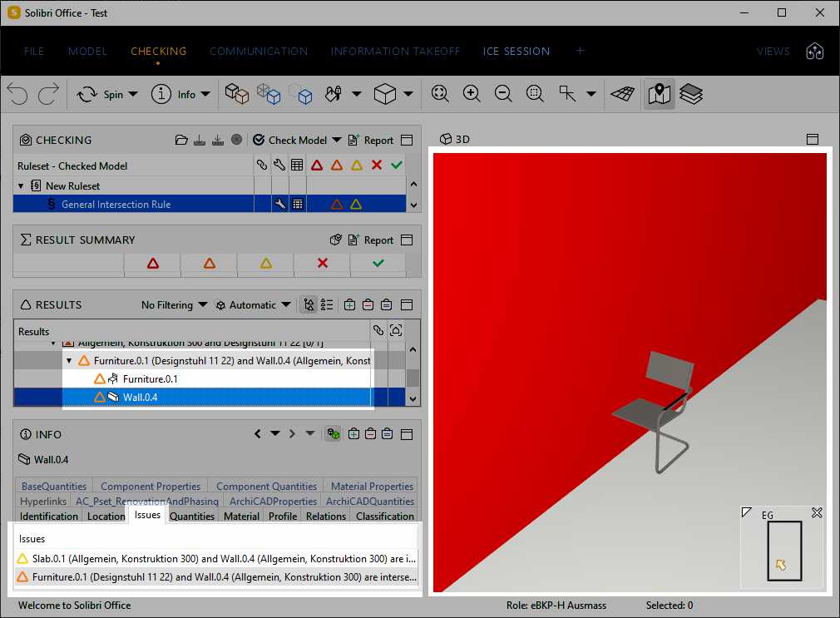Click Set to Selection Basket cubes icon
Viewport: 840px width, 618px height.
[x=236, y=94]
